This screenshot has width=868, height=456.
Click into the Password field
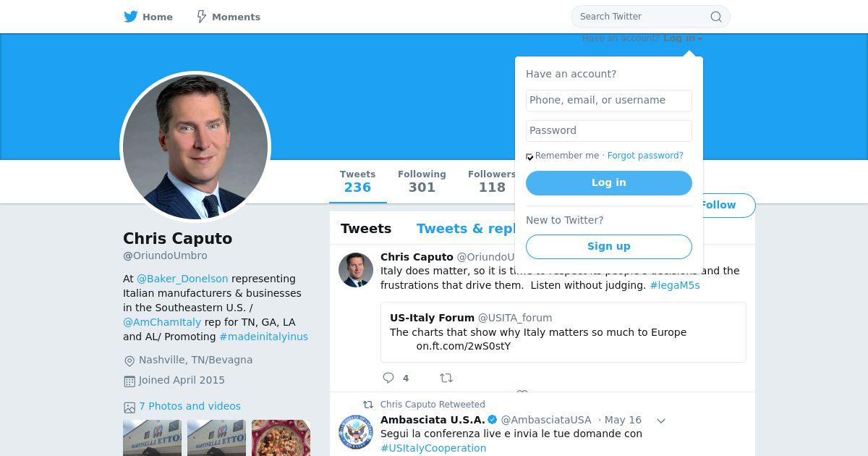point(609,131)
